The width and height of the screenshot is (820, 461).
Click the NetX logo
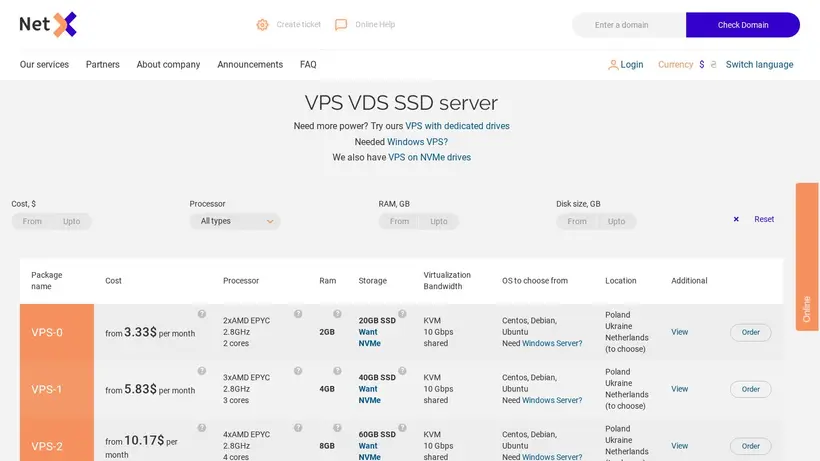(x=48, y=25)
